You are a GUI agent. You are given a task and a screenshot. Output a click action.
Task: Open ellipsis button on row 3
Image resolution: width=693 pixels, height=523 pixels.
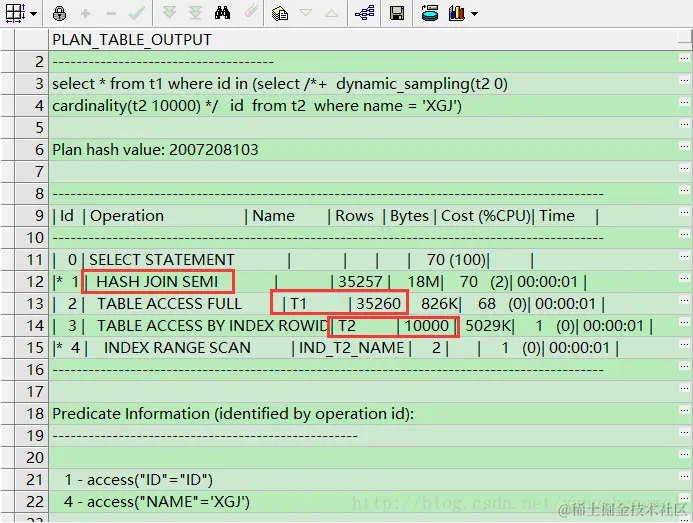click(x=685, y=80)
